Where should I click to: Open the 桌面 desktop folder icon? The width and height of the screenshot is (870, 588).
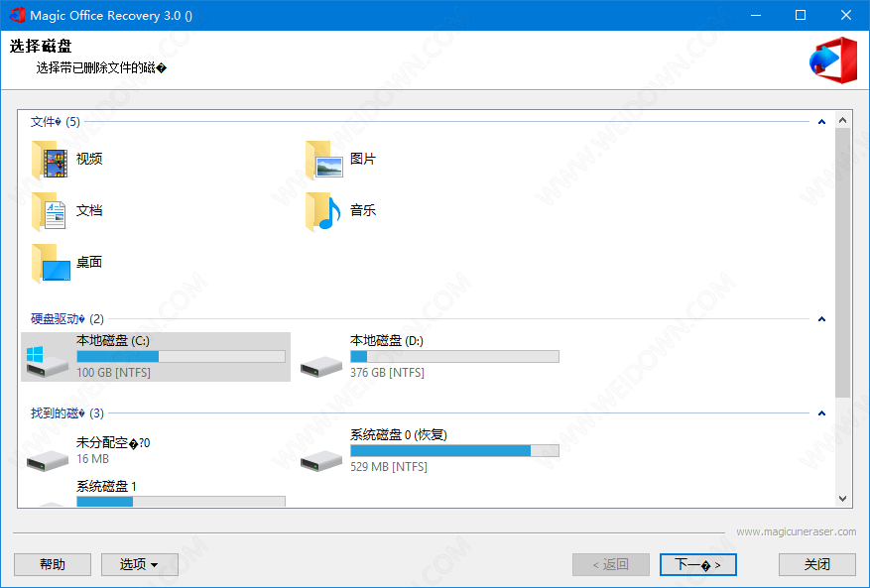[51, 263]
